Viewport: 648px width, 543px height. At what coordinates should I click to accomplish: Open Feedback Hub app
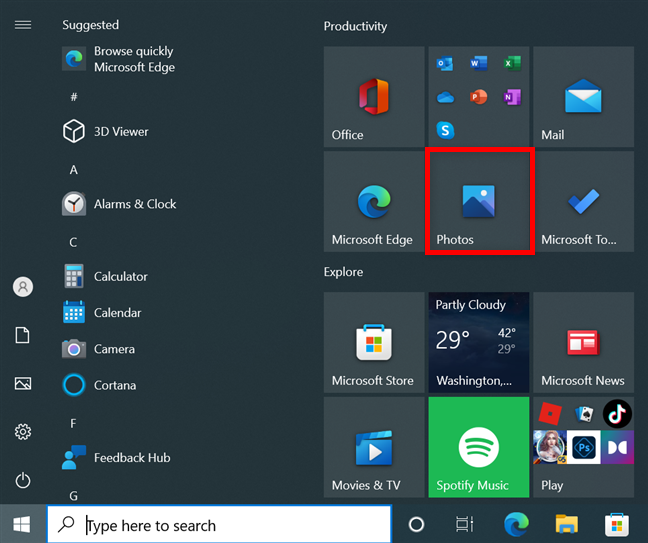[116, 457]
